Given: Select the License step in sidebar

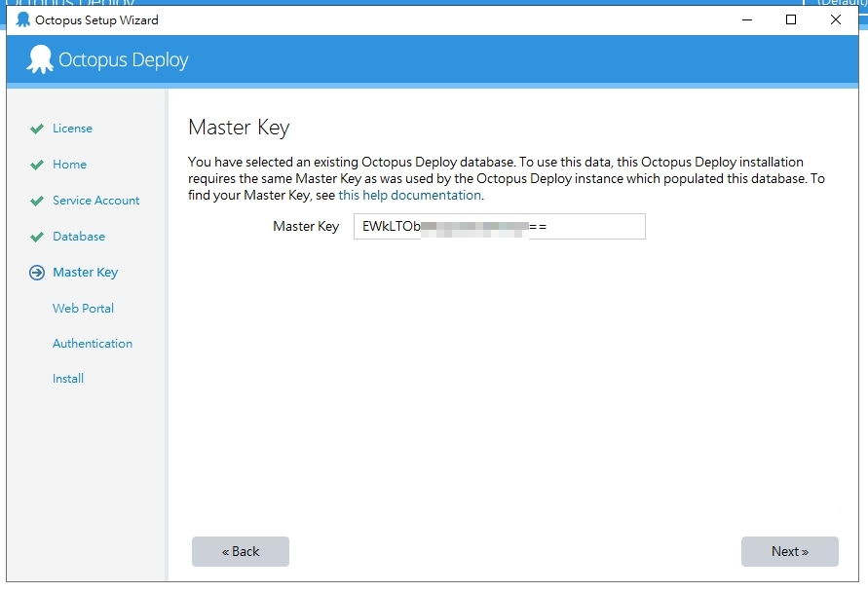Looking at the screenshot, I should click(x=72, y=129).
